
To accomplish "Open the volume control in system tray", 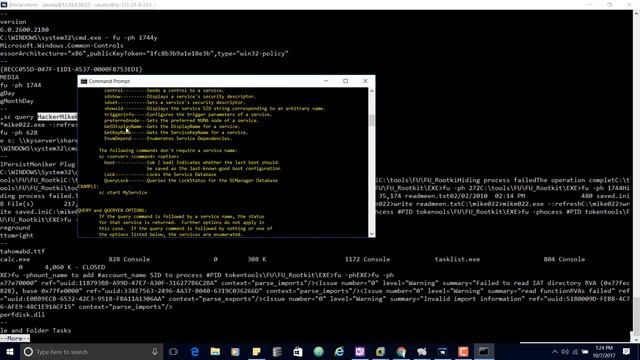I will coord(565,352).
